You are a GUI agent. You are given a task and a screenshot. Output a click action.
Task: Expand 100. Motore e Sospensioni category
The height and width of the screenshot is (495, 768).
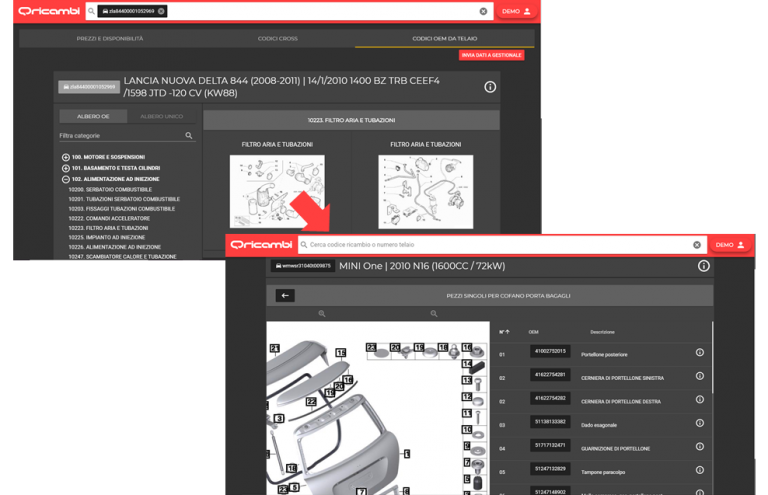(x=66, y=157)
